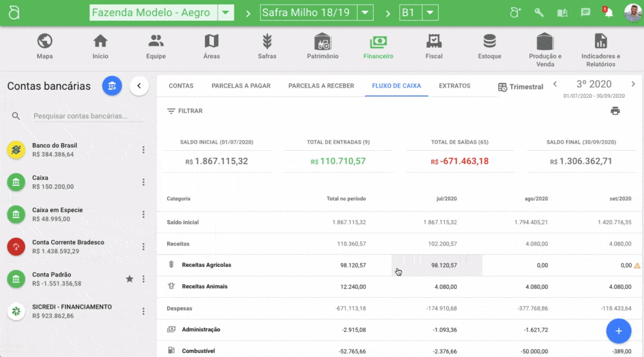This screenshot has width=644, height=357.
Task: Switch to the Parcelas a Pagar tab
Action: 241,86
